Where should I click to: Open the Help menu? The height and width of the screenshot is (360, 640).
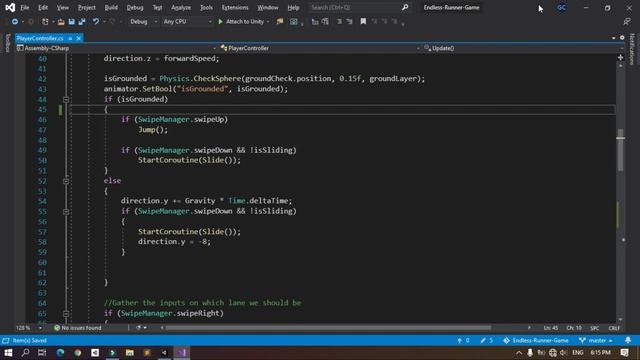point(293,7)
